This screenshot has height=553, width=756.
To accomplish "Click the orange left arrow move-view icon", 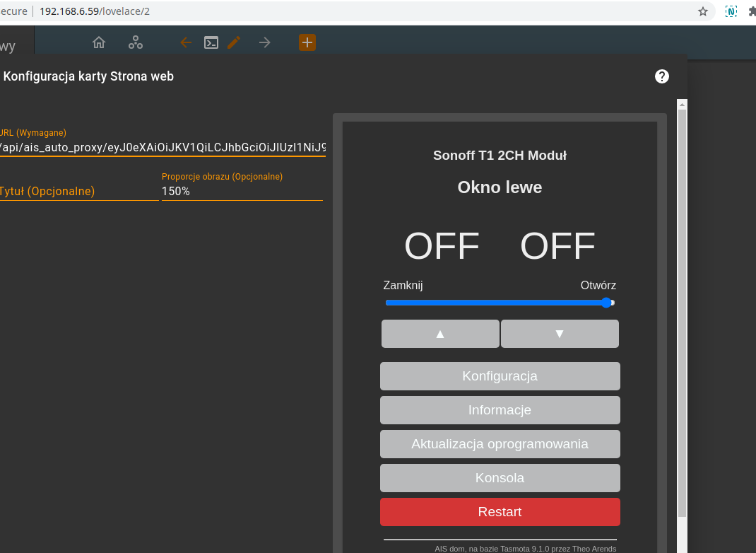I will [186, 42].
